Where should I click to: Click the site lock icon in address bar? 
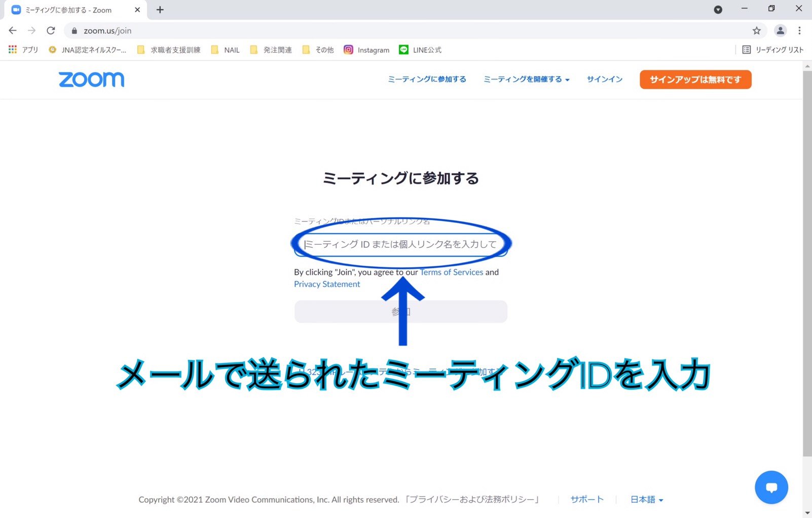click(x=75, y=31)
